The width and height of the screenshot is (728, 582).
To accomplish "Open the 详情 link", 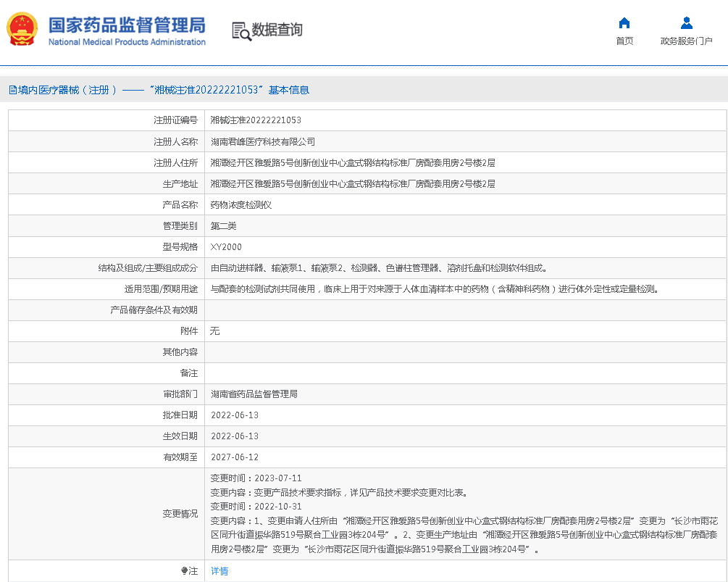I will (x=219, y=571).
